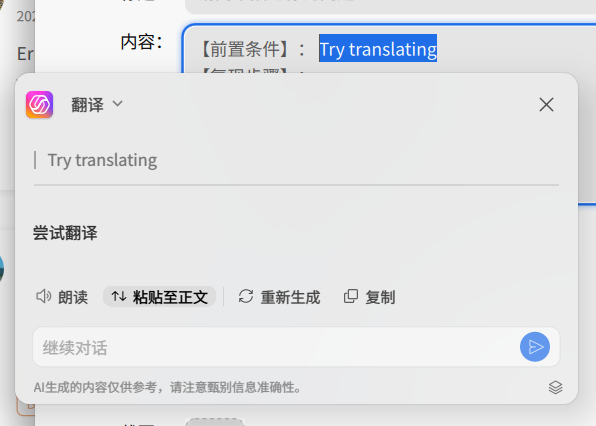This screenshot has height=426, width=596.
Task: Click the speaker icon beside 朗读
Action: [x=43, y=296]
